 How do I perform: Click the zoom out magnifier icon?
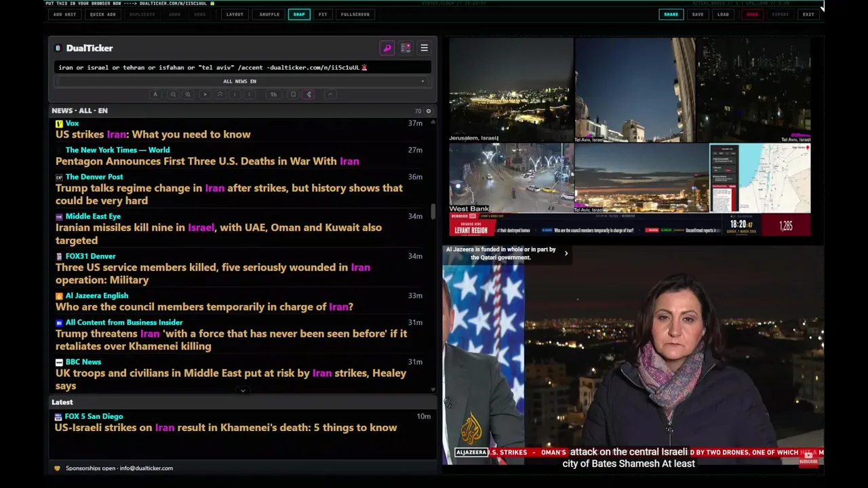pos(173,95)
